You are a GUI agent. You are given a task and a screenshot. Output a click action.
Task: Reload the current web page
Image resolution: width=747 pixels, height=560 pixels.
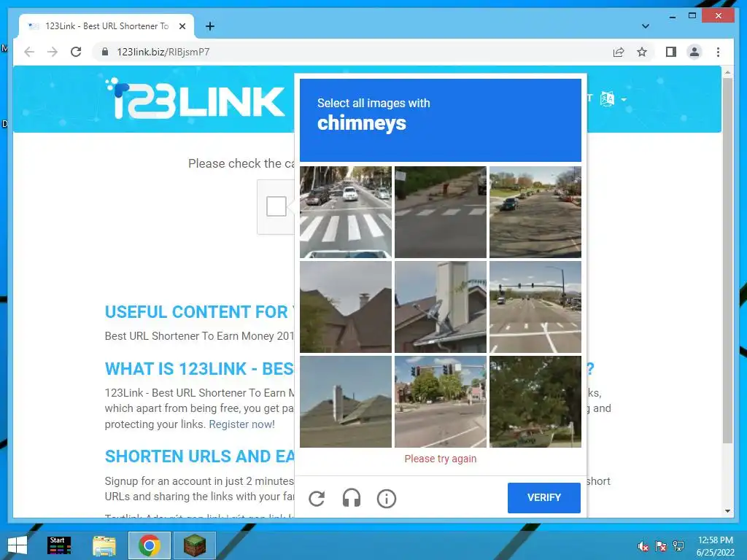(76, 52)
